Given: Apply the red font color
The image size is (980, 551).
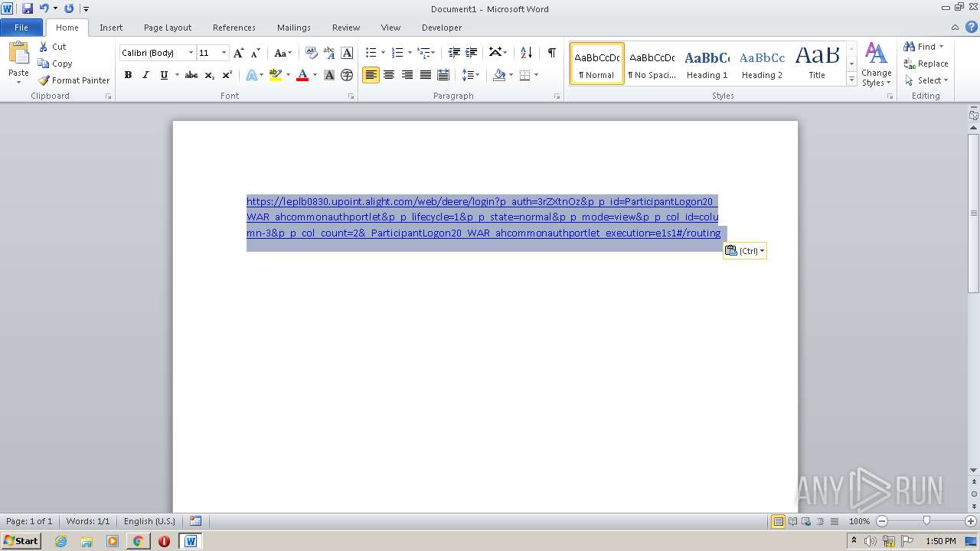Looking at the screenshot, I should pos(302,75).
